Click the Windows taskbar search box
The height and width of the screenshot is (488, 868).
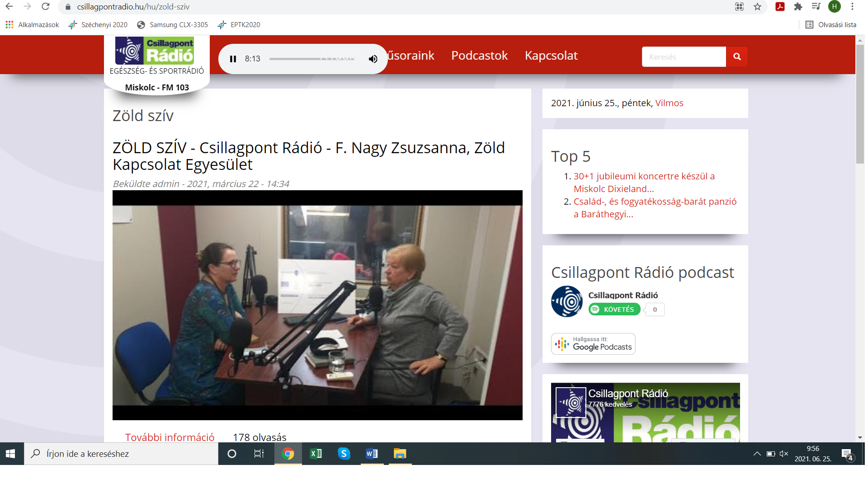[x=121, y=454]
